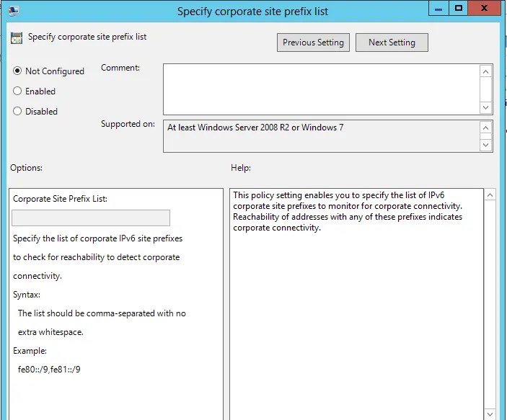Click the window title text
This screenshot has width=507, height=420.
(x=252, y=12)
